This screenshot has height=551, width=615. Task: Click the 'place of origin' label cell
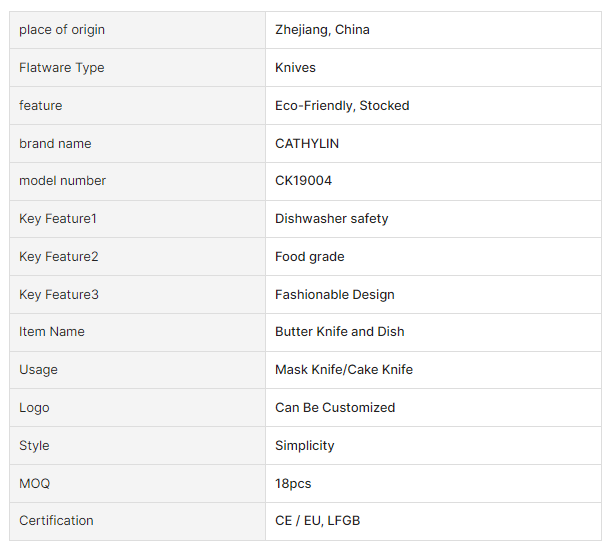click(x=62, y=30)
